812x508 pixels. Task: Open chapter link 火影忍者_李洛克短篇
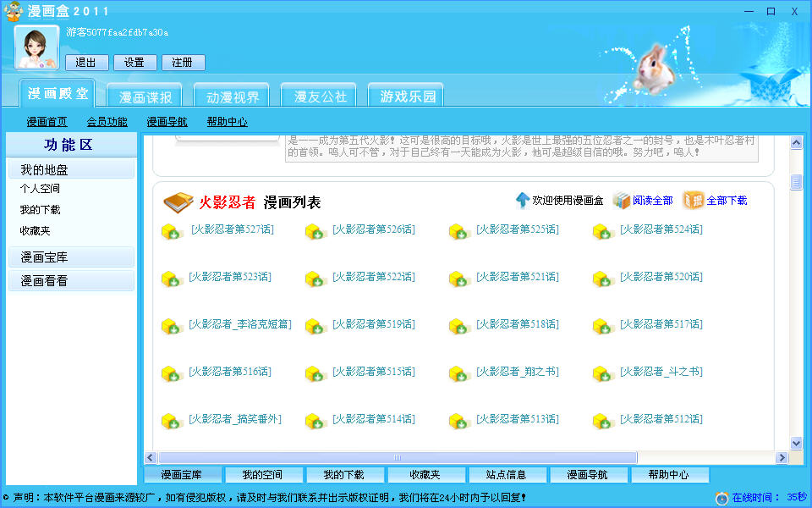[240, 324]
